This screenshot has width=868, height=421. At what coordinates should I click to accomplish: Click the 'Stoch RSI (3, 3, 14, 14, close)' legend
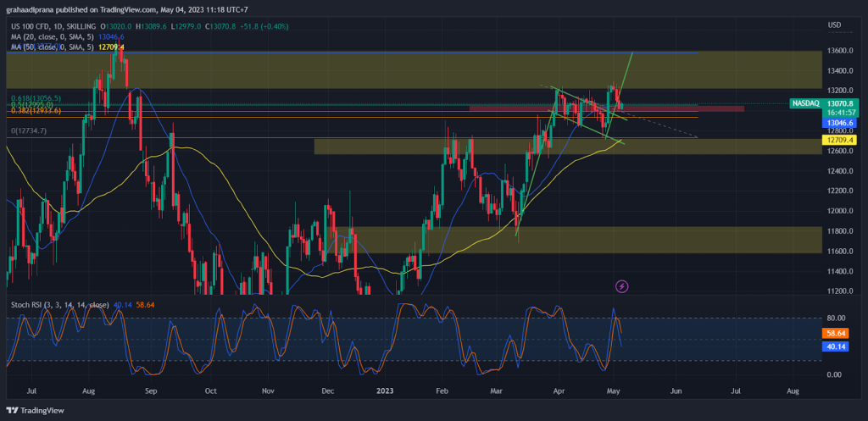point(61,304)
